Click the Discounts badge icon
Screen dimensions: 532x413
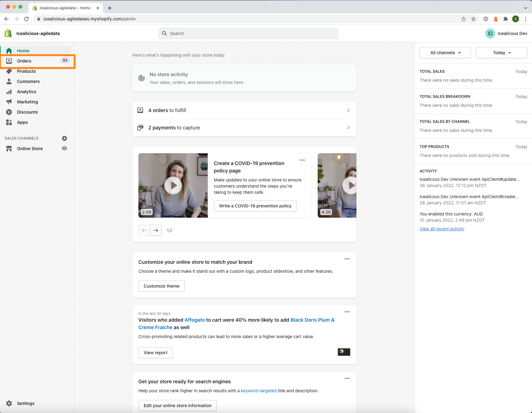point(9,112)
